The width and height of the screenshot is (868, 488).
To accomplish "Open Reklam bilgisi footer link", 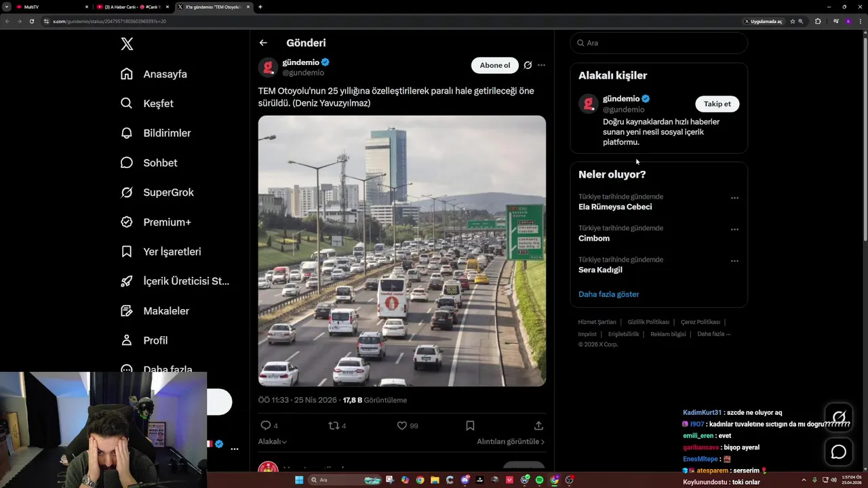I will pos(668,334).
